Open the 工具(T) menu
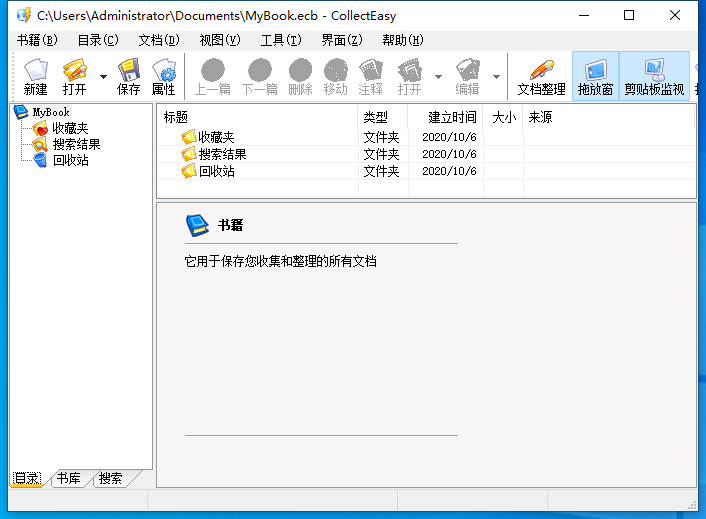Viewport: 706px width, 519px height. point(281,40)
